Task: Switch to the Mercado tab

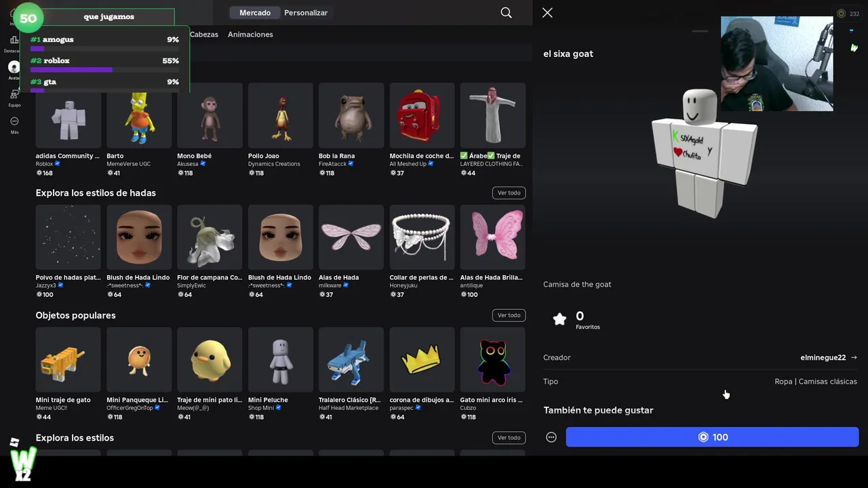Action: point(255,13)
